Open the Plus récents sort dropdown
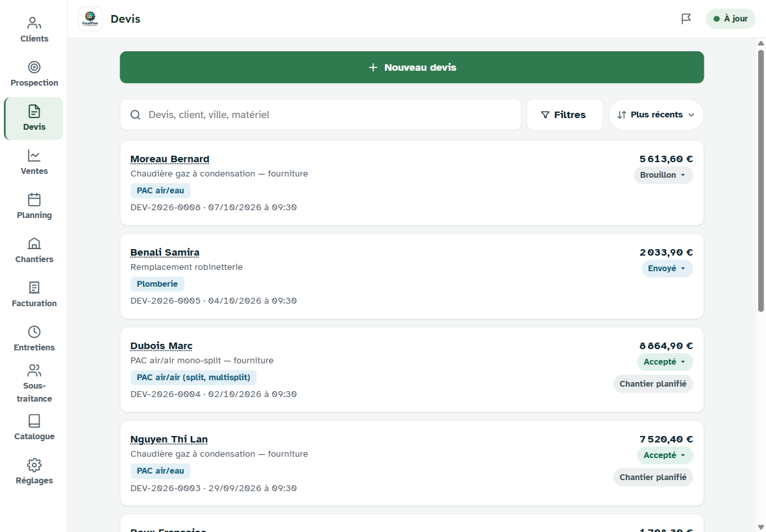766x532 pixels. [656, 115]
